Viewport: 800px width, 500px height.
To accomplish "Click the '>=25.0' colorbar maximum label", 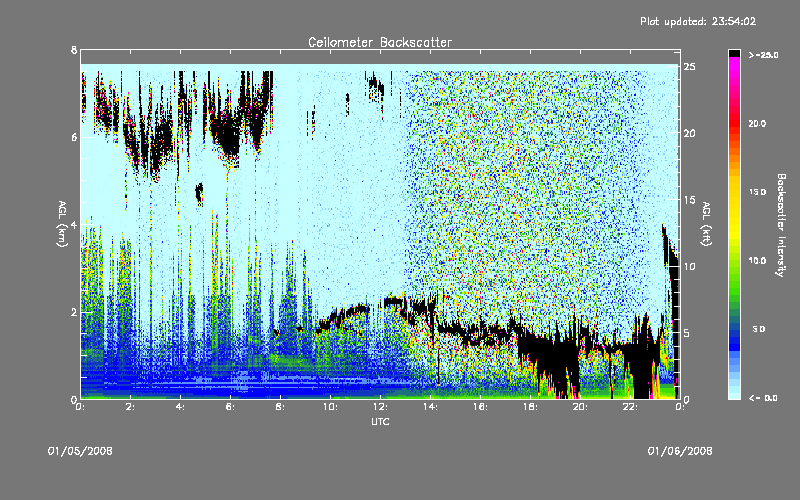I will 763,55.
